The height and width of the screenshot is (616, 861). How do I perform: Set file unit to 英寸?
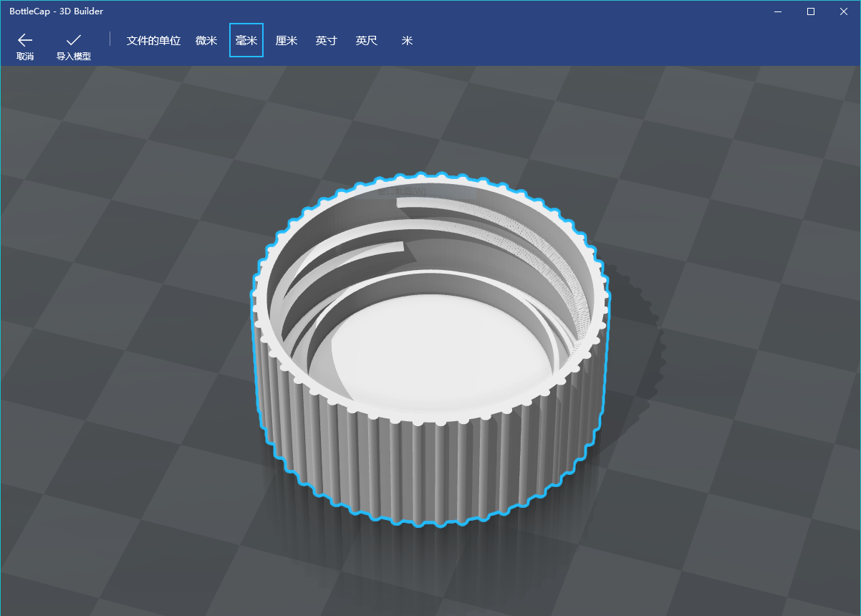tap(327, 41)
